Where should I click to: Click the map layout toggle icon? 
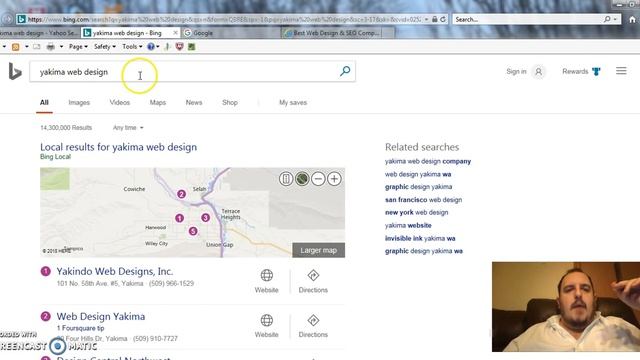(x=286, y=179)
